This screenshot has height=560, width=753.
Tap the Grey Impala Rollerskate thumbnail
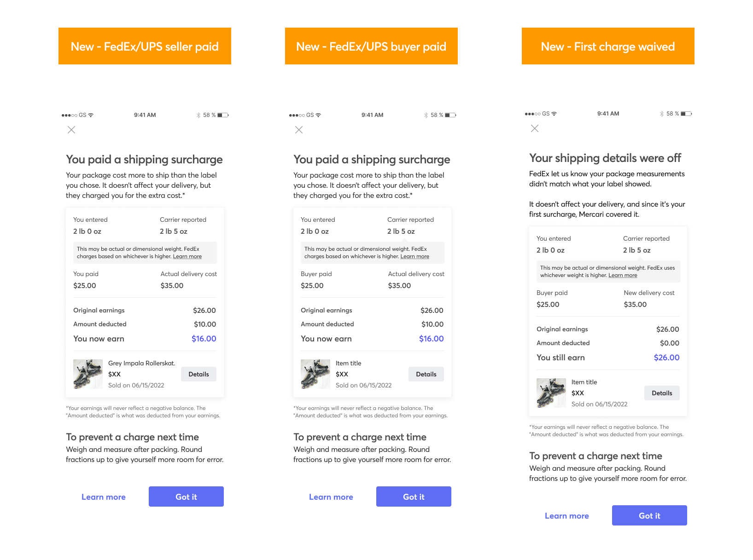[88, 374]
